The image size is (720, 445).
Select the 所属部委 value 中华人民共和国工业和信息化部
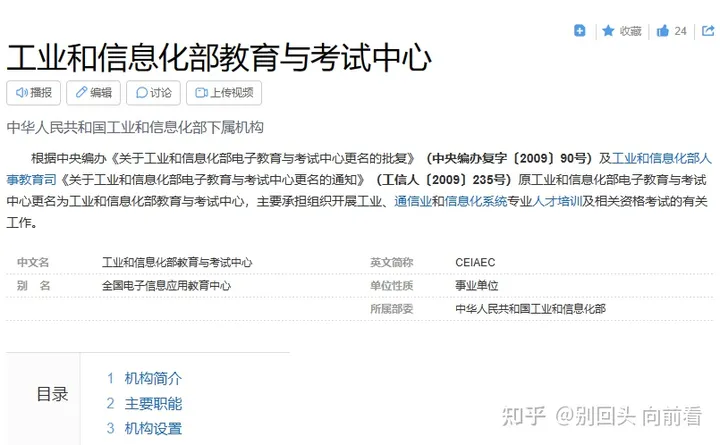tap(530, 309)
